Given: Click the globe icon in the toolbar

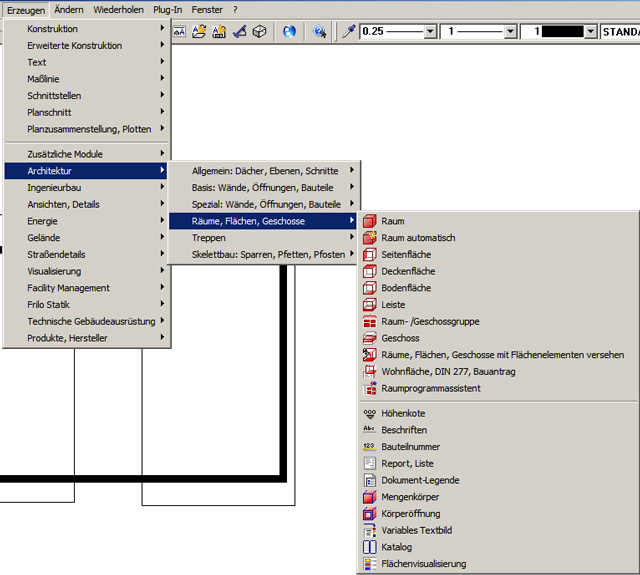Looking at the screenshot, I should [x=289, y=32].
